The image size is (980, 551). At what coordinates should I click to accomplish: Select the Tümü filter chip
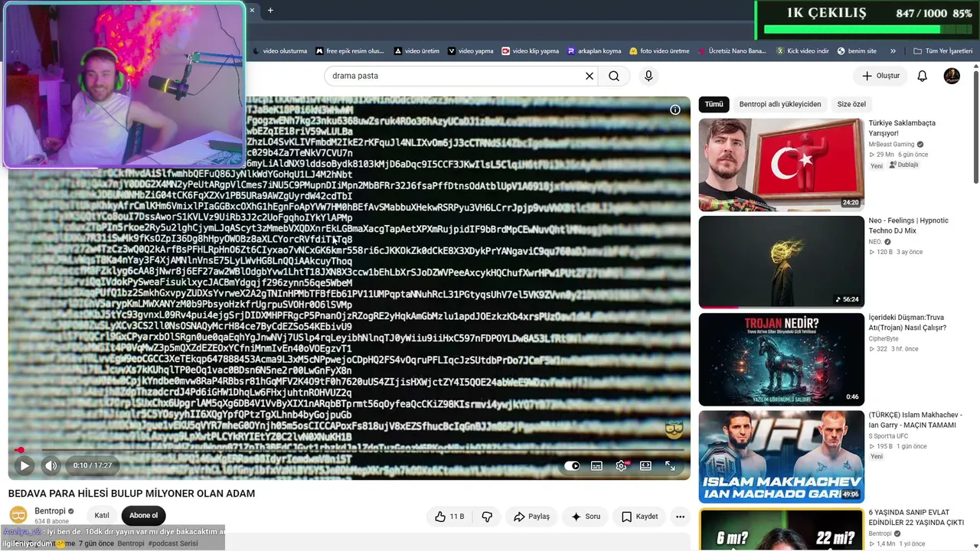point(714,104)
